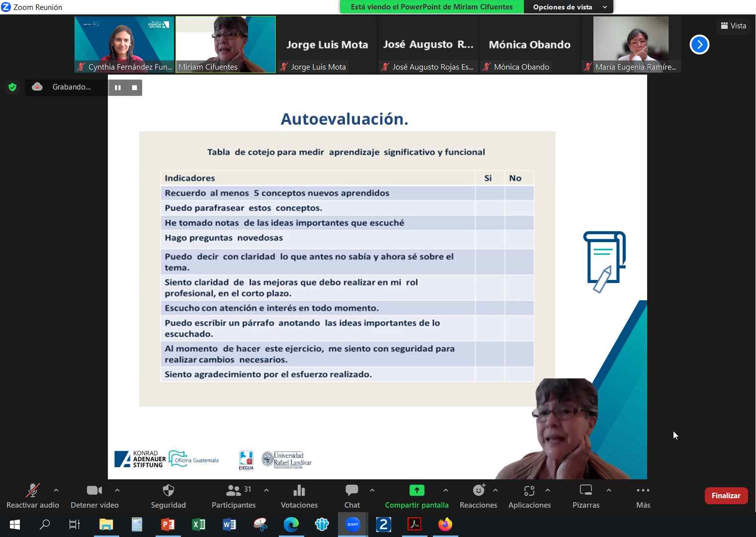This screenshot has height=537, width=756.
Task: Open the Vista layout menu
Action: [734, 26]
